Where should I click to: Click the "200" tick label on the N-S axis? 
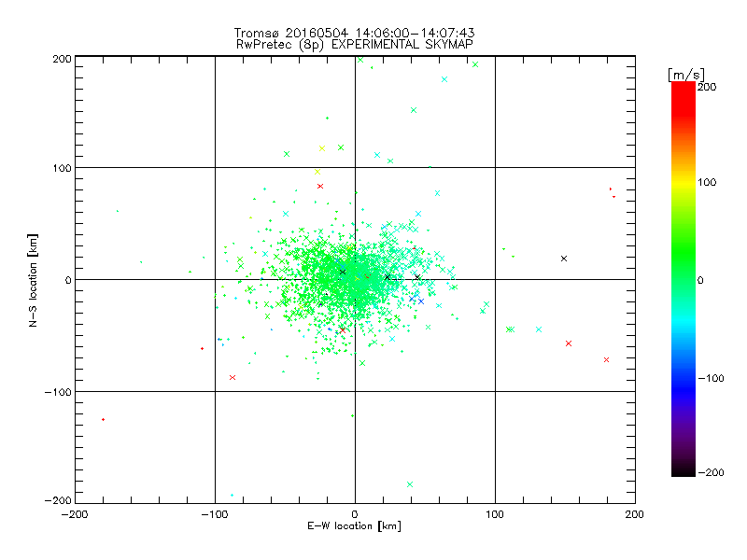pos(62,59)
